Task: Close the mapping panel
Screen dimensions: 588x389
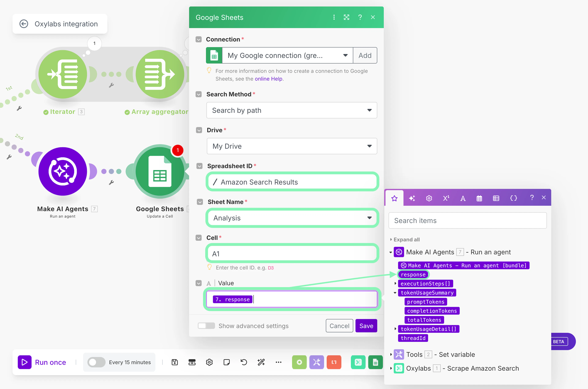Action: [544, 197]
